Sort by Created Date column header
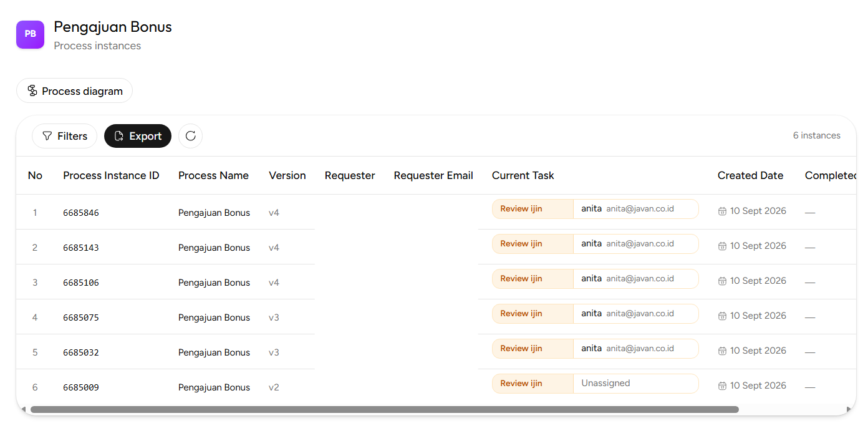Image resolution: width=868 pixels, height=441 pixels. [750, 175]
